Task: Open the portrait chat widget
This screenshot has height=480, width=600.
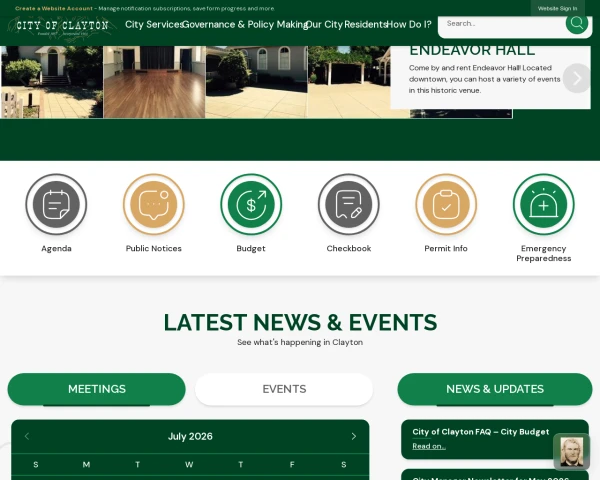Action: (572, 452)
